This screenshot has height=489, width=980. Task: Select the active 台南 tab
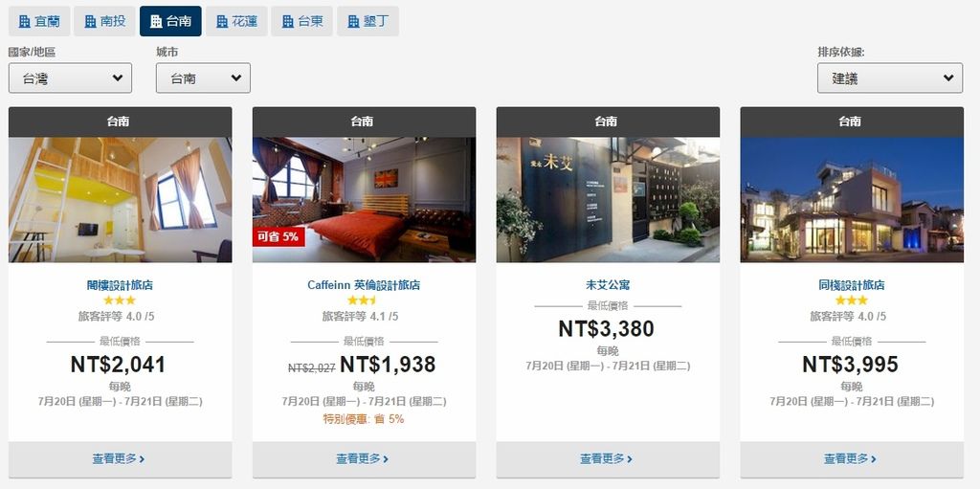point(170,21)
